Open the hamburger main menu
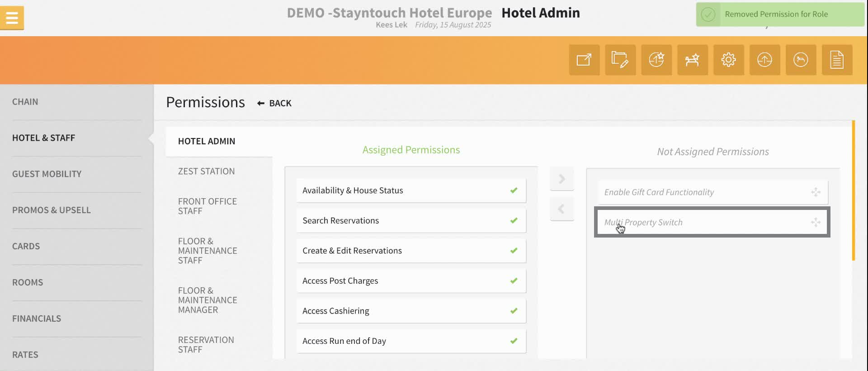The width and height of the screenshot is (868, 371). [x=12, y=18]
